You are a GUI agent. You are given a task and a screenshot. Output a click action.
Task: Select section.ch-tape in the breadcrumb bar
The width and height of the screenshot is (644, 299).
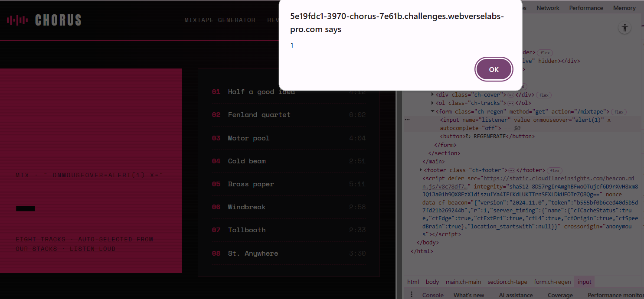[507, 282]
